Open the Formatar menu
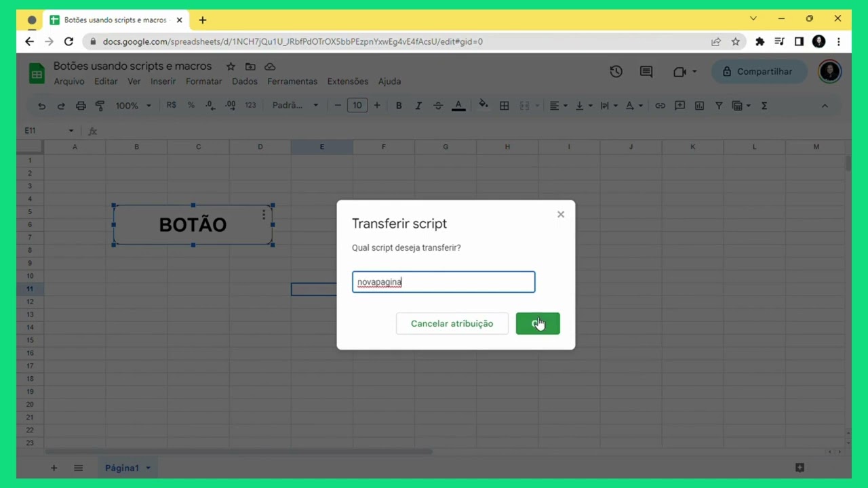The height and width of the screenshot is (488, 868). click(204, 81)
